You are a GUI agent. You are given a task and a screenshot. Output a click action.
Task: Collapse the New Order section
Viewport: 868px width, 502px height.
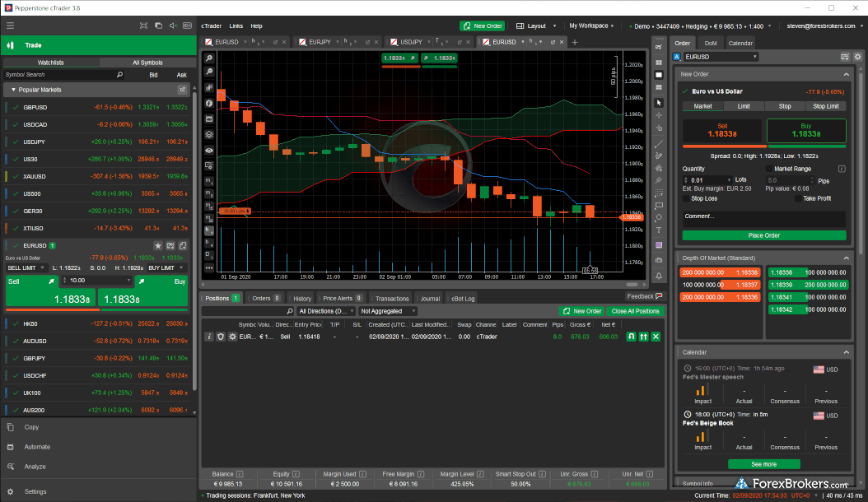pos(847,74)
